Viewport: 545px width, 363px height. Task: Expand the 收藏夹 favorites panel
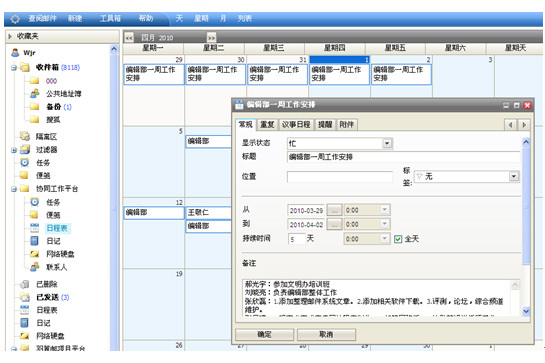[x=10, y=36]
